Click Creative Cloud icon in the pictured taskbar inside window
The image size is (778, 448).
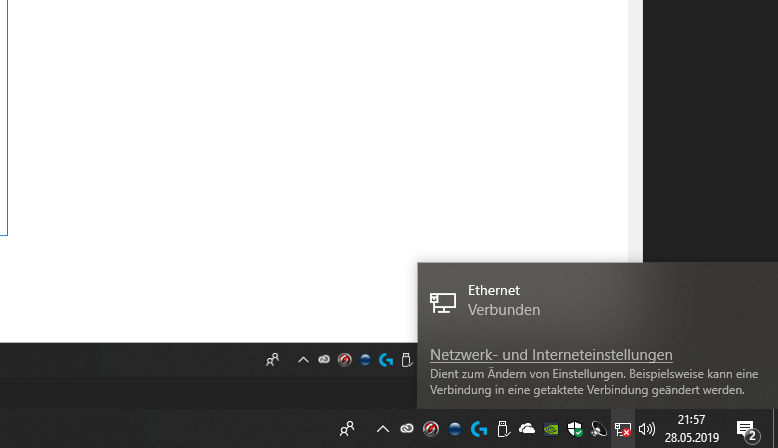point(324,360)
